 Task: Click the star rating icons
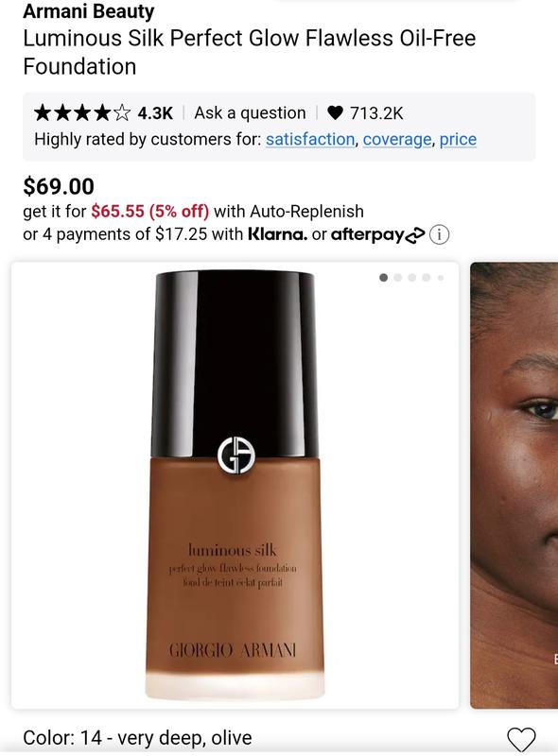coord(82,112)
